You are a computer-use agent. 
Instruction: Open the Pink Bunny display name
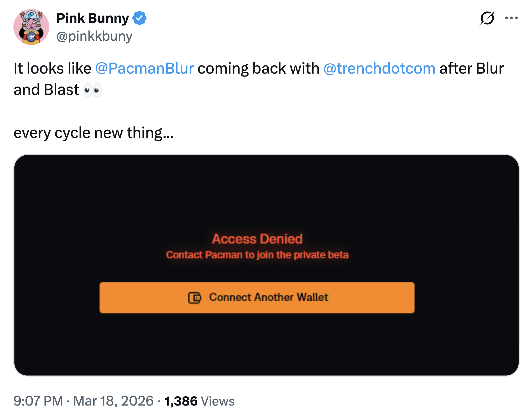(x=93, y=18)
